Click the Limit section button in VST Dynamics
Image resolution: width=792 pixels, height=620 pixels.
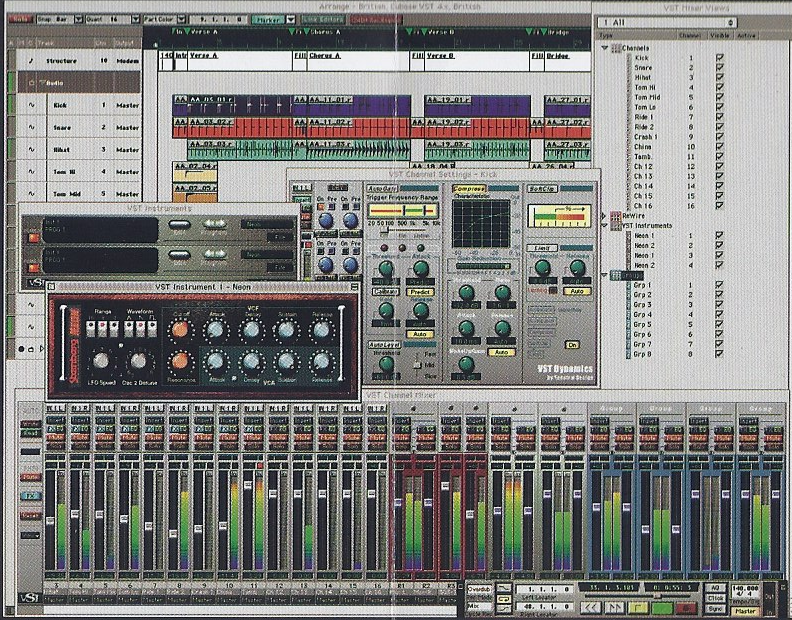[x=542, y=248]
